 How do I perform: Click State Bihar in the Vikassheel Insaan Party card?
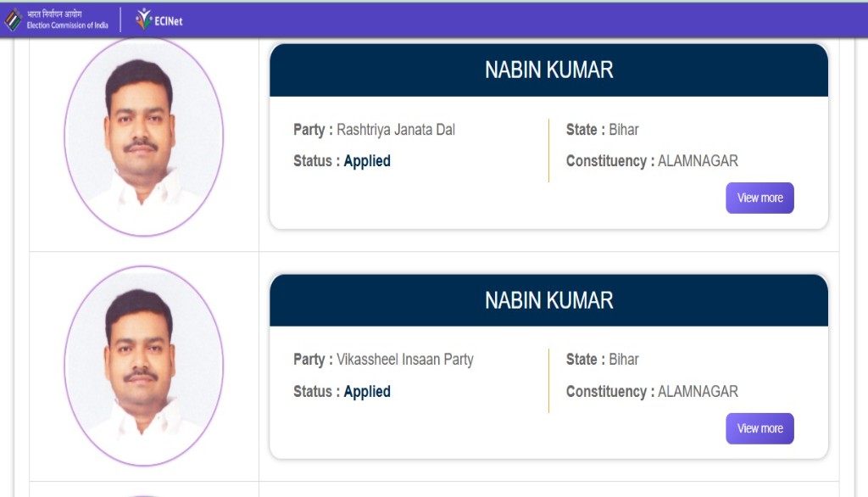[x=624, y=360]
